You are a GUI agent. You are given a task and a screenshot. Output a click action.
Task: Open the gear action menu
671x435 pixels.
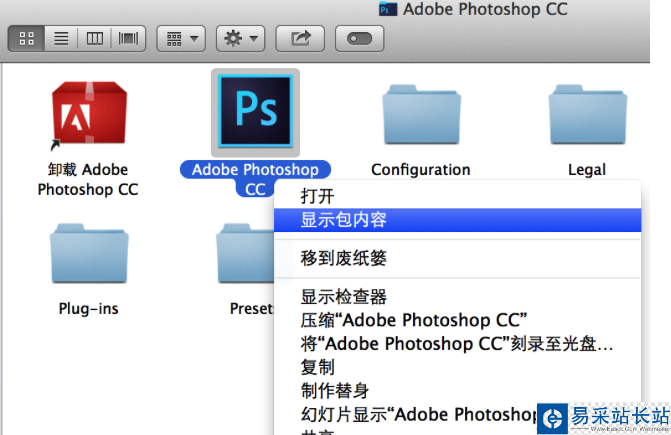(240, 38)
